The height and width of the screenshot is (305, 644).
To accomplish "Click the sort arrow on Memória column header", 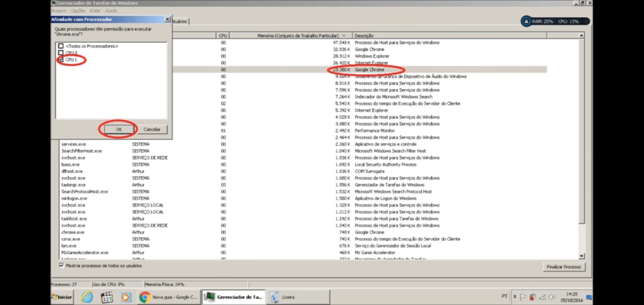I will 344,36.
